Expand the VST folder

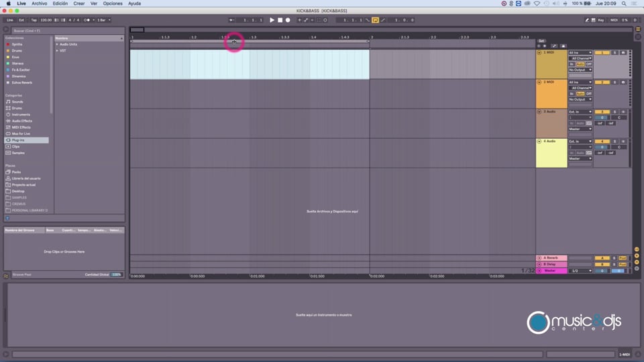[57, 50]
